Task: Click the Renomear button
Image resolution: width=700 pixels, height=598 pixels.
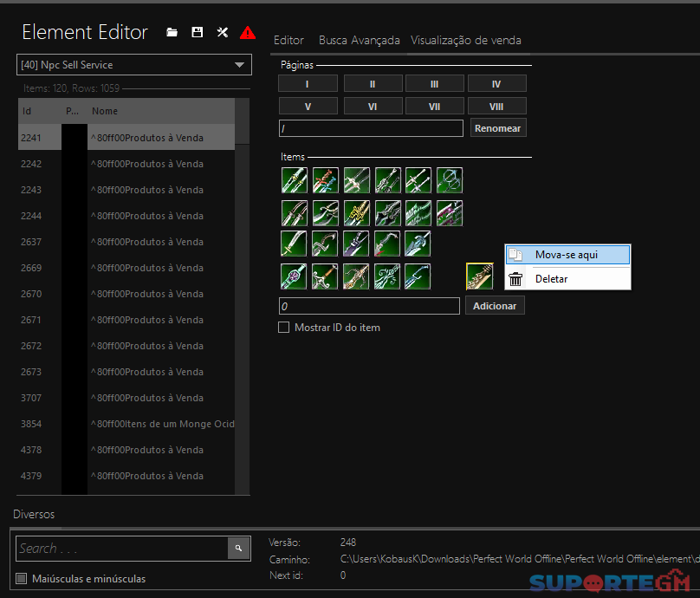Action: point(498,128)
